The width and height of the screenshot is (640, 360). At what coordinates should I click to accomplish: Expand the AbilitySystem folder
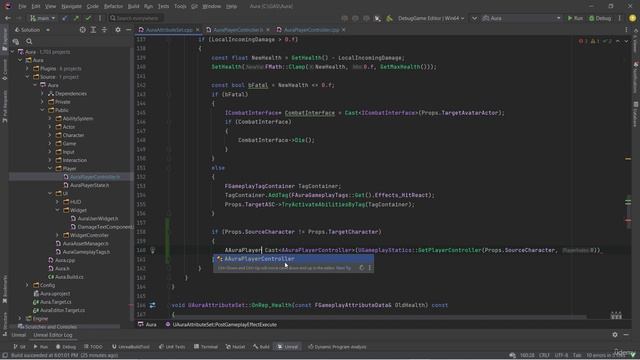coord(50,118)
